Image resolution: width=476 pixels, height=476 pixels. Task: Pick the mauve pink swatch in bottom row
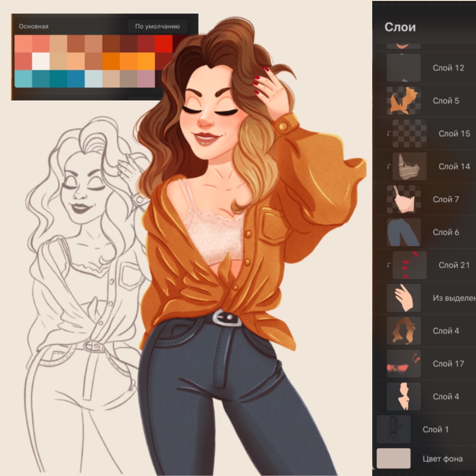(x=146, y=79)
